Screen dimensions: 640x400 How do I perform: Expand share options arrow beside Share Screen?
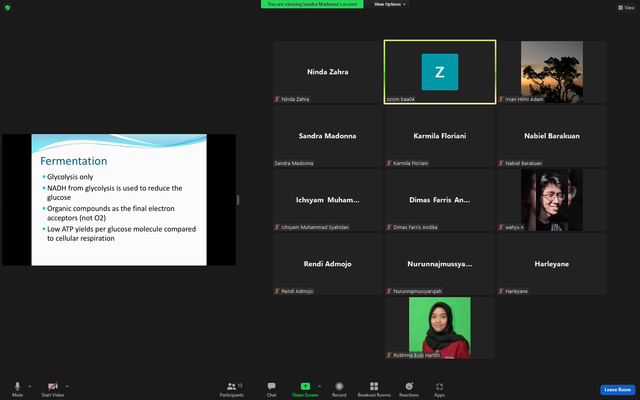[x=320, y=386]
